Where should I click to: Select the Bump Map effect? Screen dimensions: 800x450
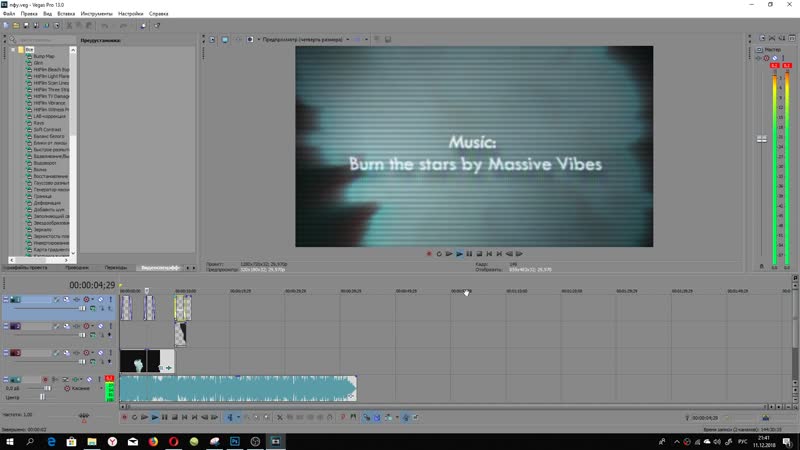44,56
